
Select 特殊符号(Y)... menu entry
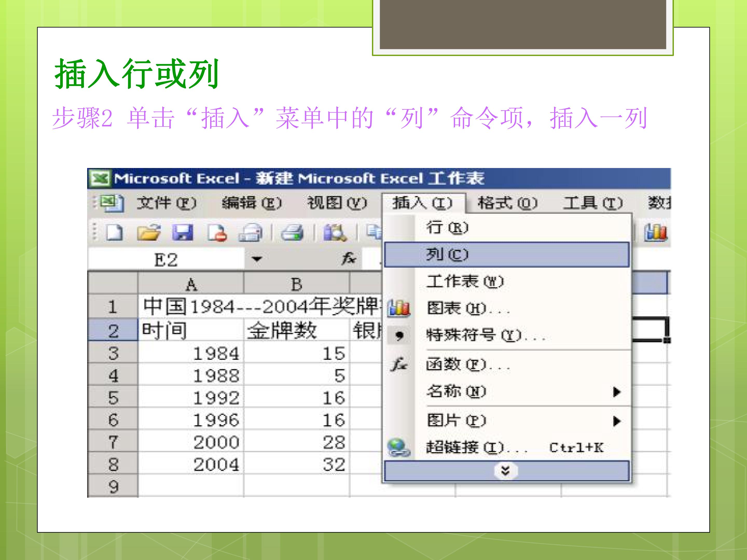[x=507, y=335]
